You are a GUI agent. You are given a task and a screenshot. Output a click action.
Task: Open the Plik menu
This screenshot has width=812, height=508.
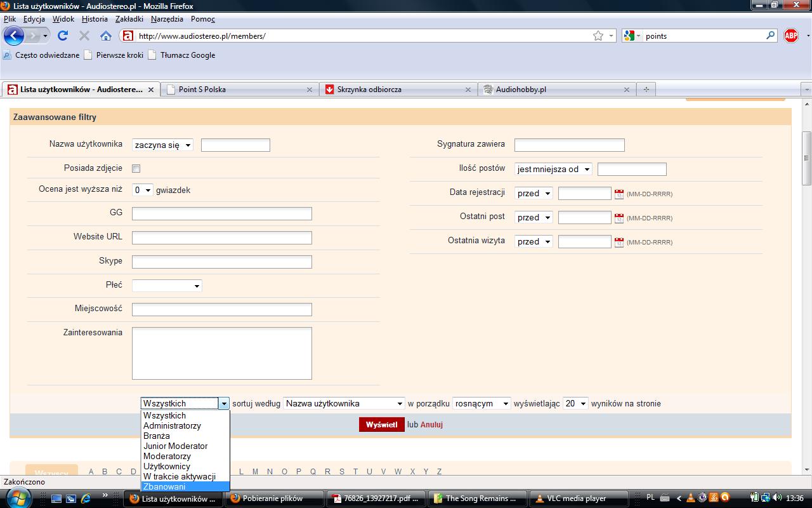(x=10, y=19)
